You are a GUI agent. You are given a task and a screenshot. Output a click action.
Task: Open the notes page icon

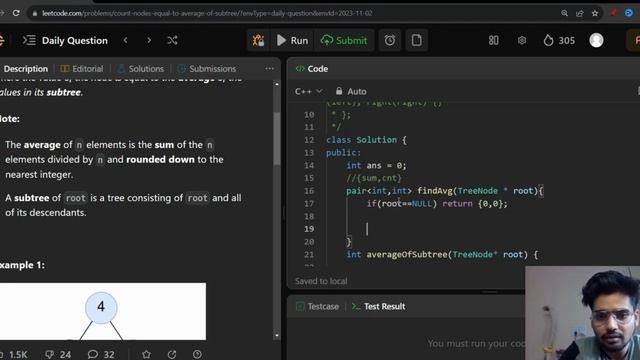click(x=416, y=40)
